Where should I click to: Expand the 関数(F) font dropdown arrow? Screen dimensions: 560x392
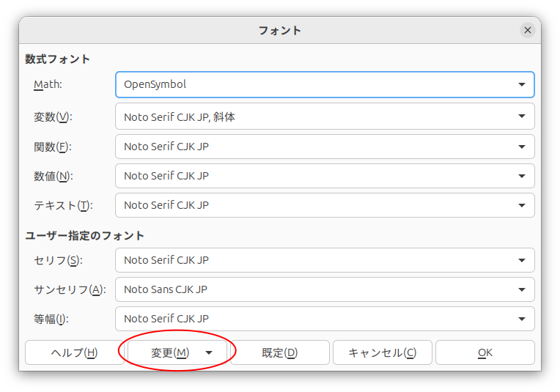[x=521, y=147]
